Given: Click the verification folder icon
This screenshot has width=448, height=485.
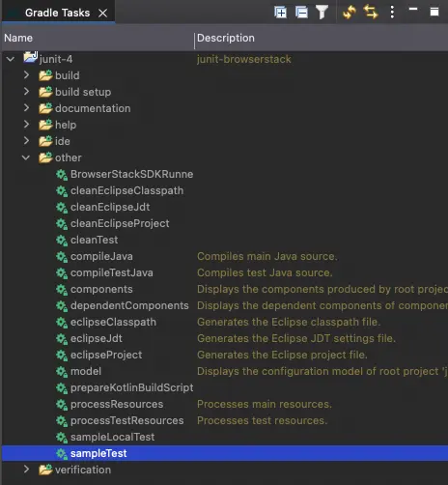Looking at the screenshot, I should pos(45,470).
